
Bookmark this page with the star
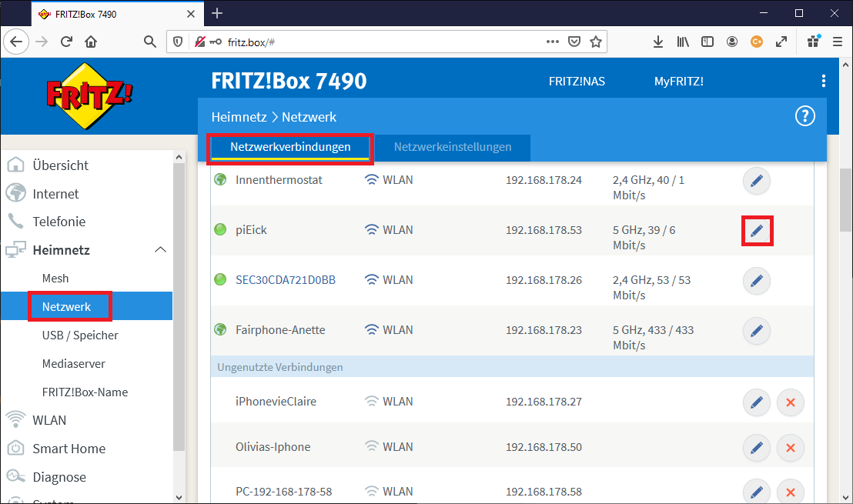(596, 42)
